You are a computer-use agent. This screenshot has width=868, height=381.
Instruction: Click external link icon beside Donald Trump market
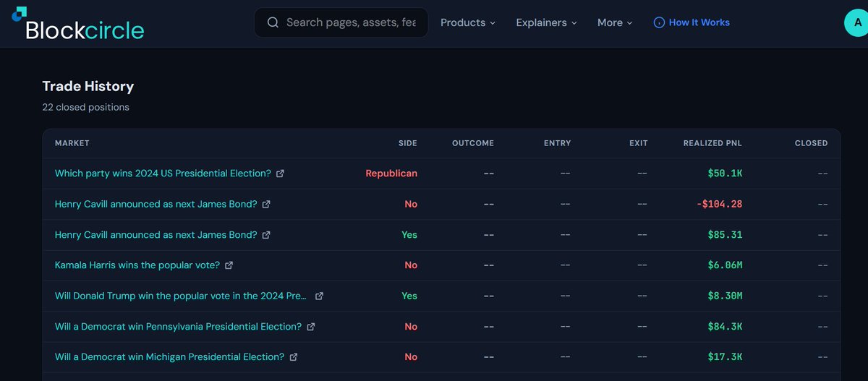coord(319,296)
